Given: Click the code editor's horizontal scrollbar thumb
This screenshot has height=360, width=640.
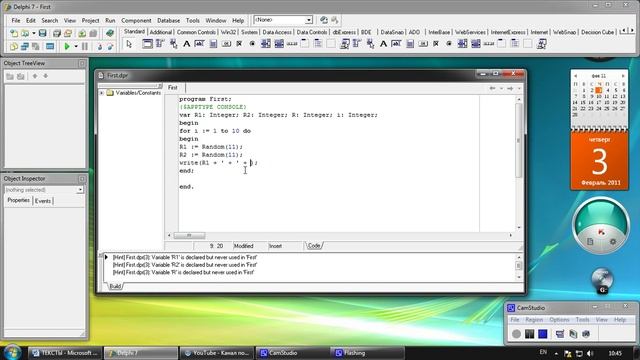Looking at the screenshot, I should tap(189, 236).
